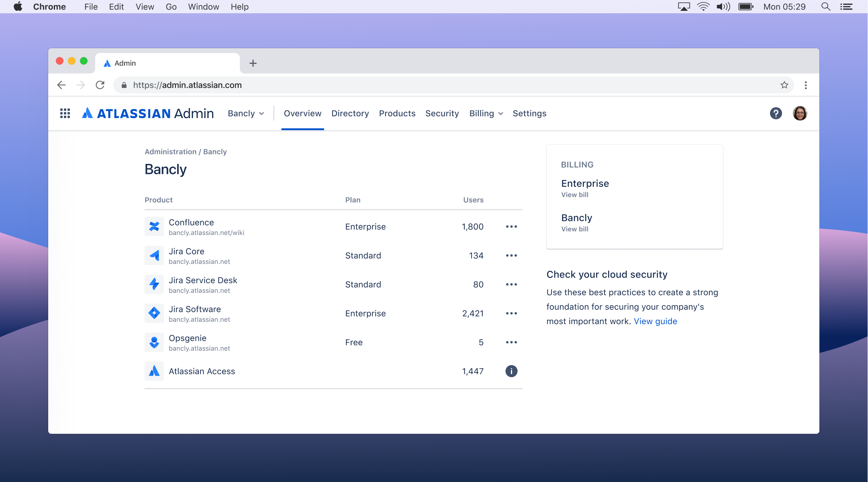Click the three-dot menu for Confluence
This screenshot has width=868, height=482.
tap(511, 227)
